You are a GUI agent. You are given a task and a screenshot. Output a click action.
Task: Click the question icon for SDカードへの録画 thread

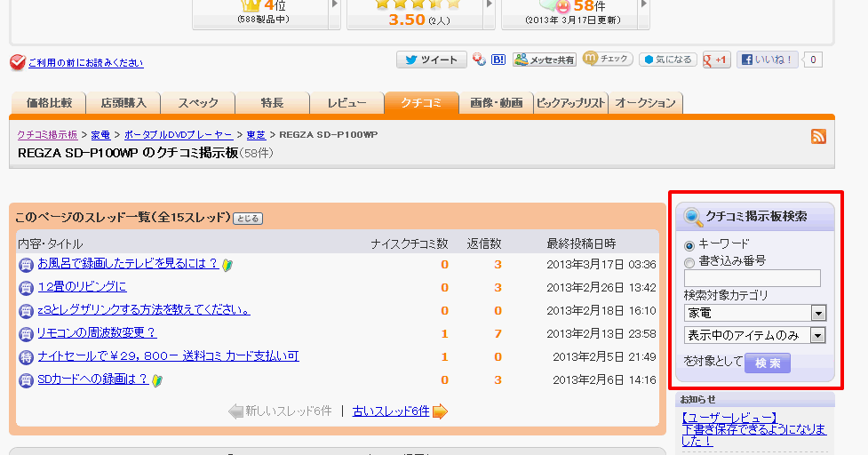(26, 381)
